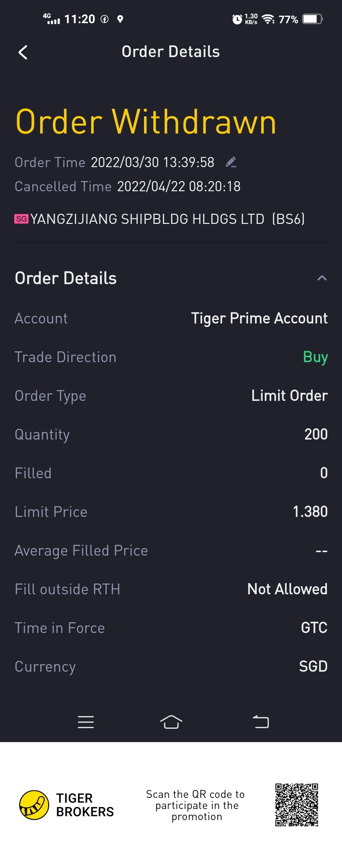Image resolution: width=342 pixels, height=868 pixels.
Task: Tap the GTC Time in Force value
Action: (x=314, y=628)
